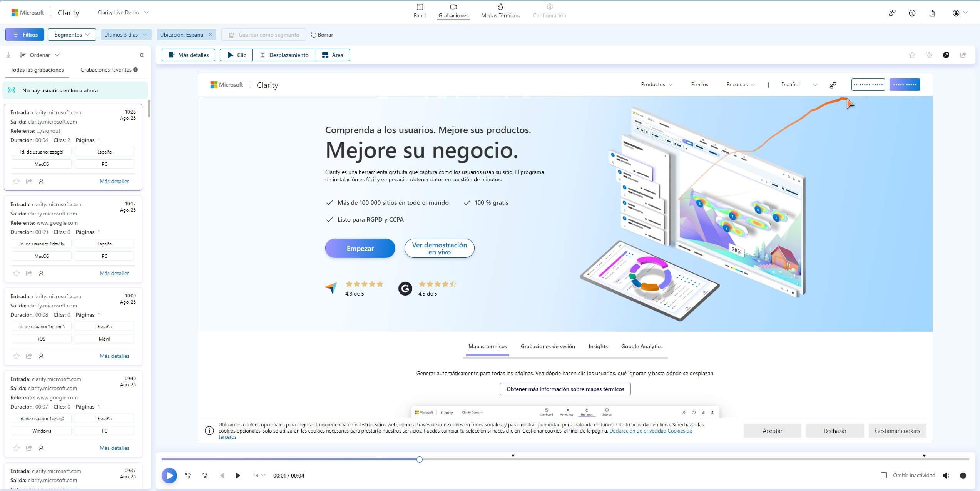Select Todas las grabaciones tab
980x491 pixels.
[37, 70]
